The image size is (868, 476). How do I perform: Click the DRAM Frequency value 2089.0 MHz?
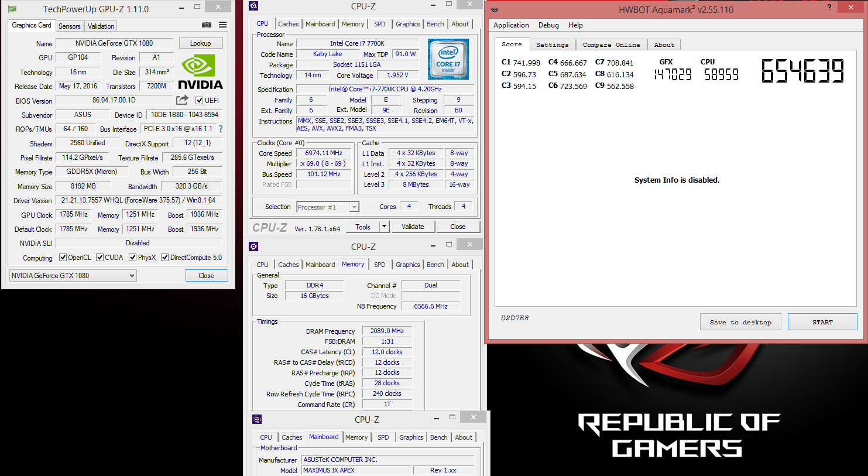(387, 331)
